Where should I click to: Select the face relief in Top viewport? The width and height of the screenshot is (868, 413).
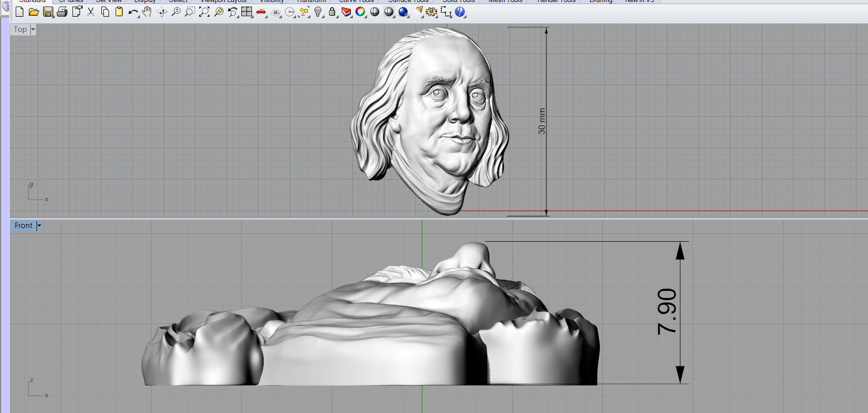430,120
